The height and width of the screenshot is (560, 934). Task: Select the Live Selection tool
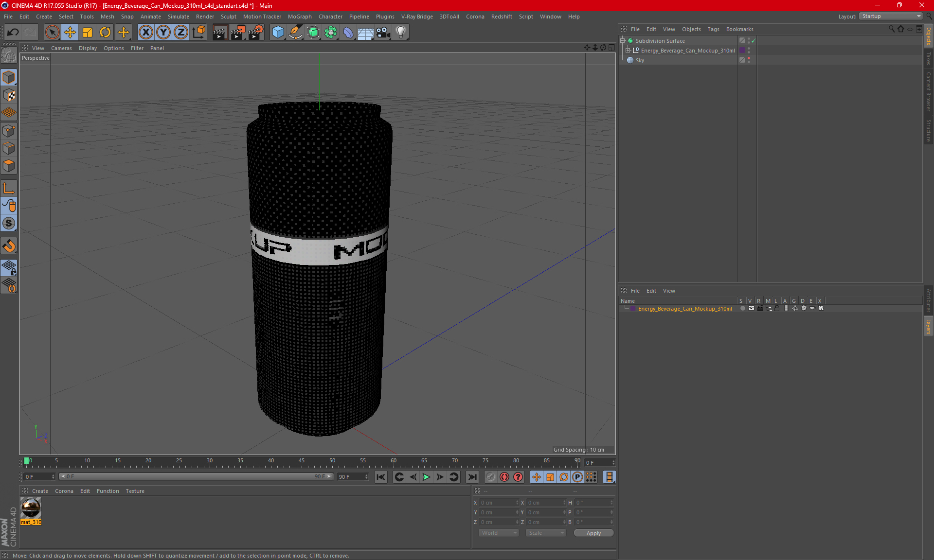(52, 33)
